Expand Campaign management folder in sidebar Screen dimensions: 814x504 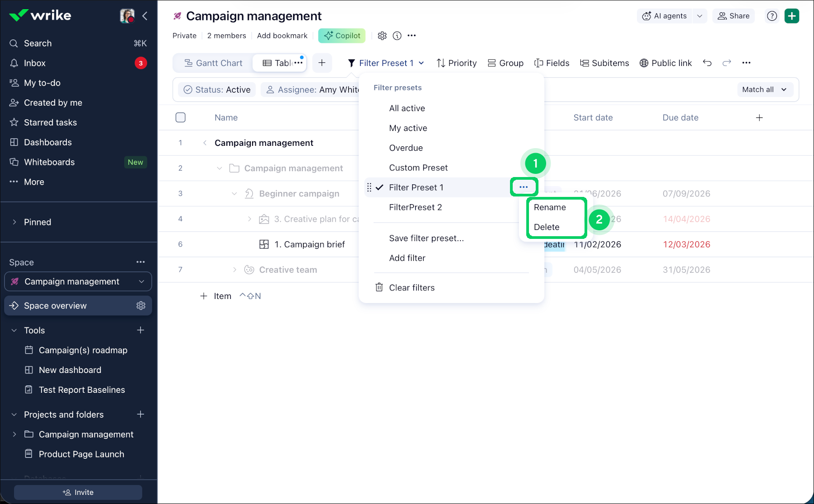tap(14, 434)
